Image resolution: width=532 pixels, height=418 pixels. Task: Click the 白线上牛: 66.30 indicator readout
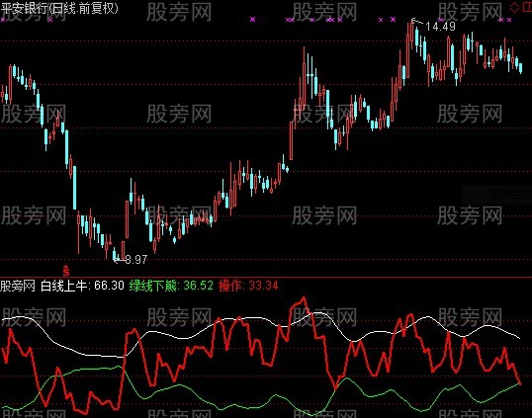click(x=82, y=286)
